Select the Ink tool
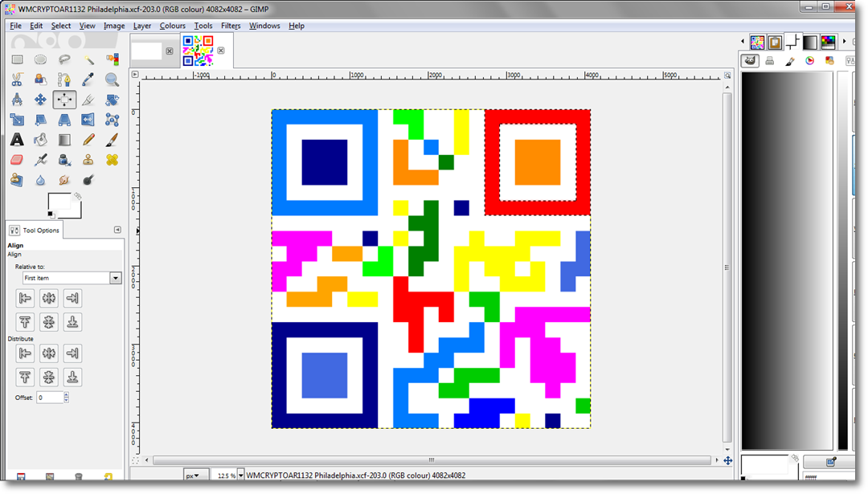Image resolution: width=868 pixels, height=494 pixels. click(x=64, y=160)
